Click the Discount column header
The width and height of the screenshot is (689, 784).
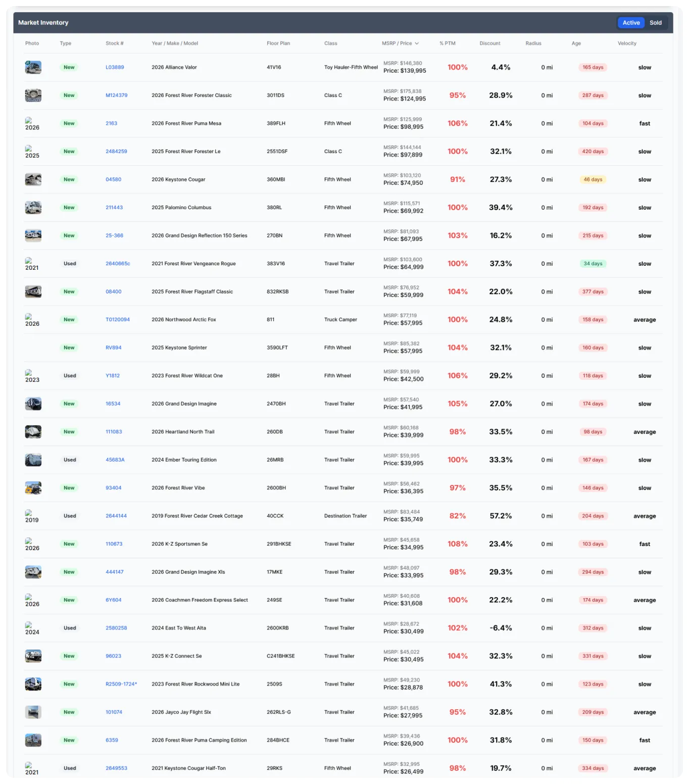tap(489, 43)
